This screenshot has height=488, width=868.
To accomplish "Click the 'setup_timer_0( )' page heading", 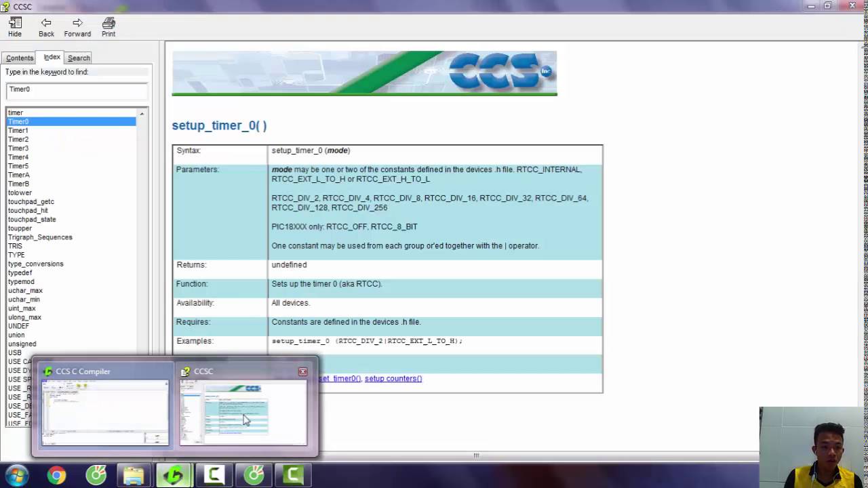I will pyautogui.click(x=219, y=125).
